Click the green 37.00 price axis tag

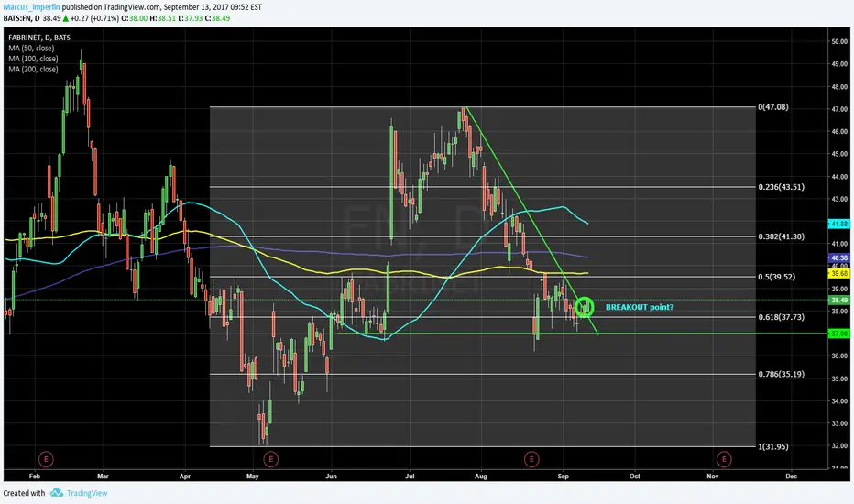[x=838, y=334]
